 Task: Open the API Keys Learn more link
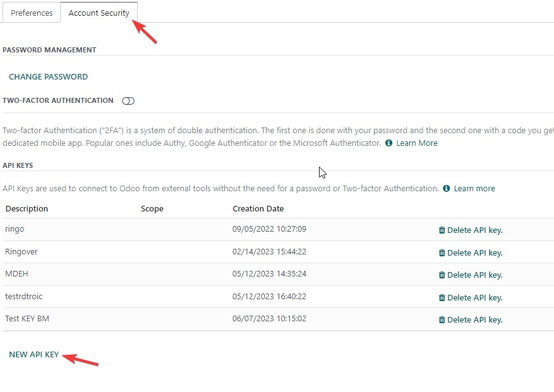pyautogui.click(x=474, y=189)
